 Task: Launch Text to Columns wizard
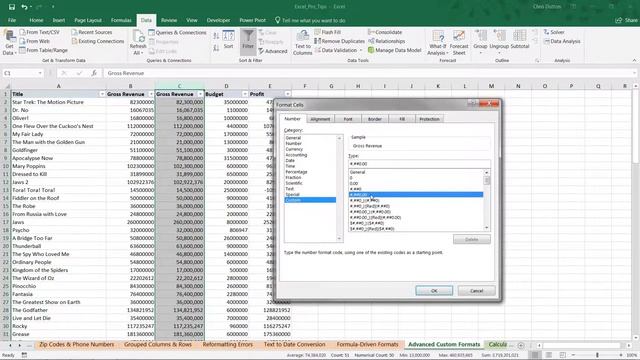pyautogui.click(x=302, y=43)
